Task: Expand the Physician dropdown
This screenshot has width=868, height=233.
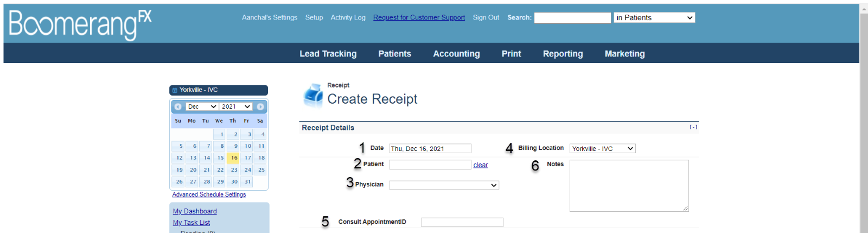Action: click(444, 185)
